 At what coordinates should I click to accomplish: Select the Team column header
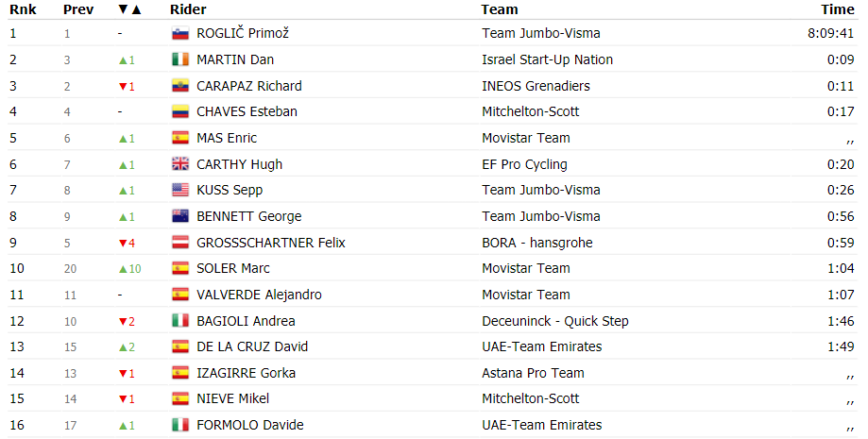[500, 9]
